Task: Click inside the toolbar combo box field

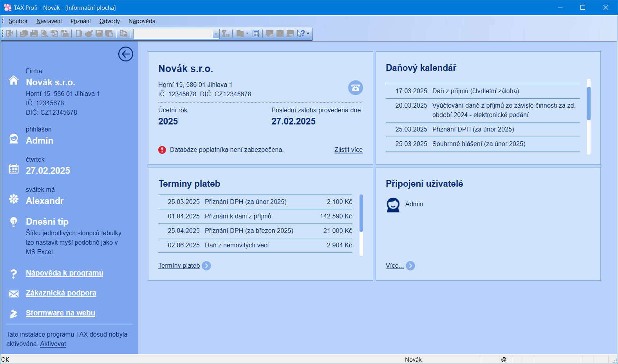Action: click(173, 34)
